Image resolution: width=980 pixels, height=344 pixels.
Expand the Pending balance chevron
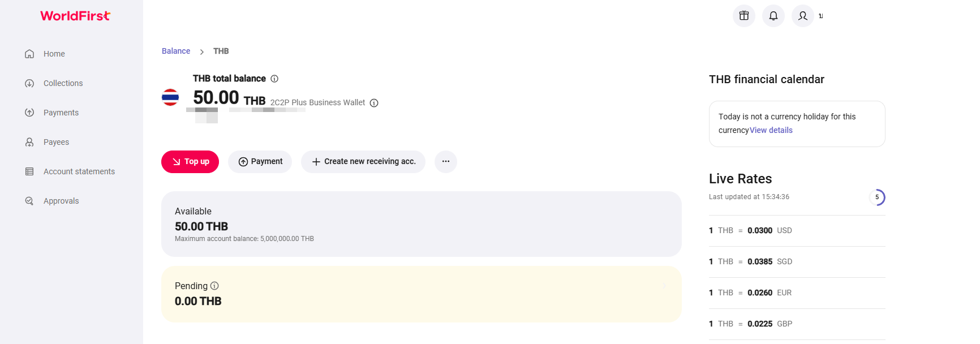pos(664,286)
